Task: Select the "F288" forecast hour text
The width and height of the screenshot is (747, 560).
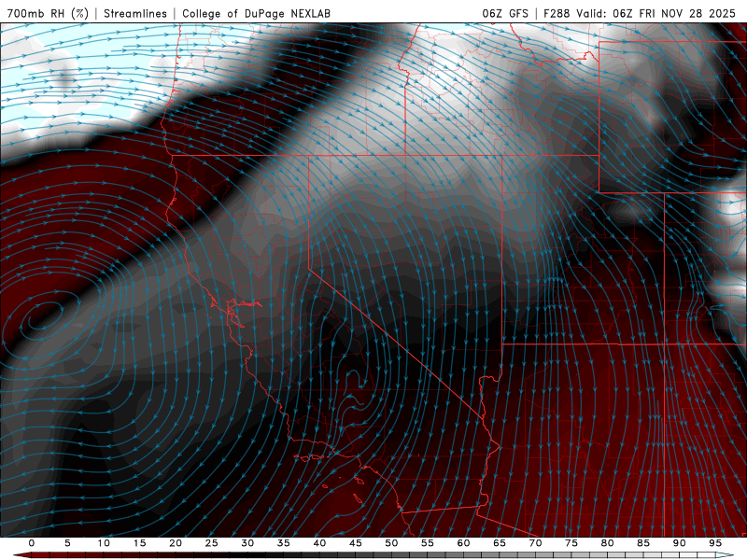Action: 557,13
